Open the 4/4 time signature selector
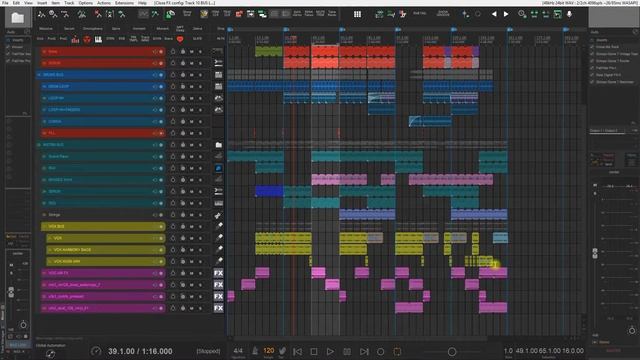Image resolution: width=640 pixels, height=360 pixels. [x=238, y=351]
